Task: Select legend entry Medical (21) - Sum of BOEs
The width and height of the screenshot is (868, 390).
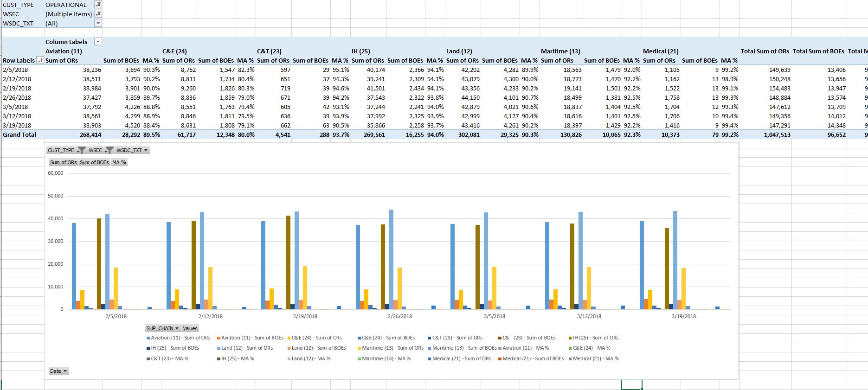Action: [x=531, y=358]
